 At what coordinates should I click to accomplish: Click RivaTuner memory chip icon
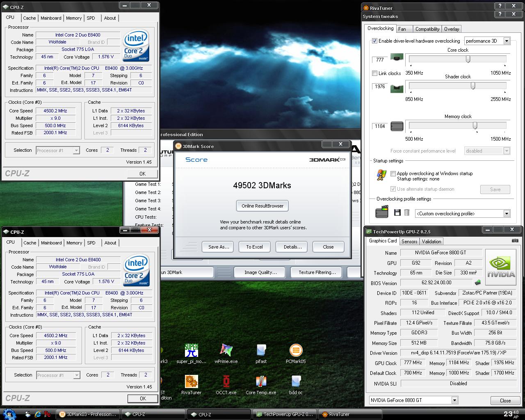(397, 126)
